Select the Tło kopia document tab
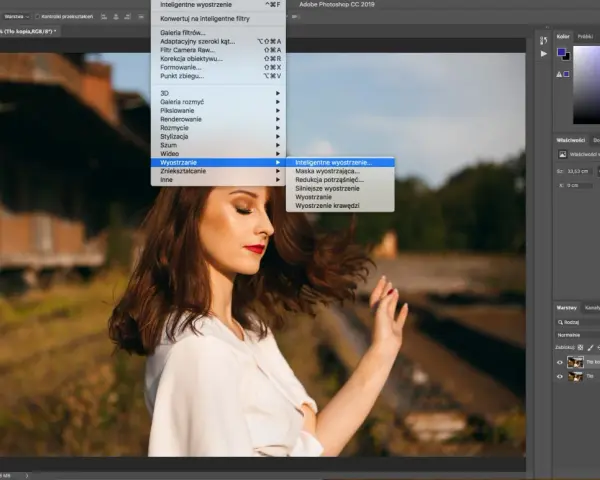This screenshot has width=600, height=480. 29,31
